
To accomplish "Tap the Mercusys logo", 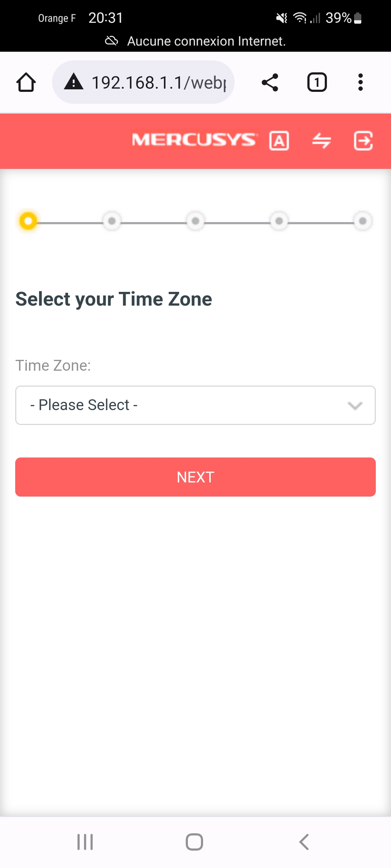I will point(194,140).
